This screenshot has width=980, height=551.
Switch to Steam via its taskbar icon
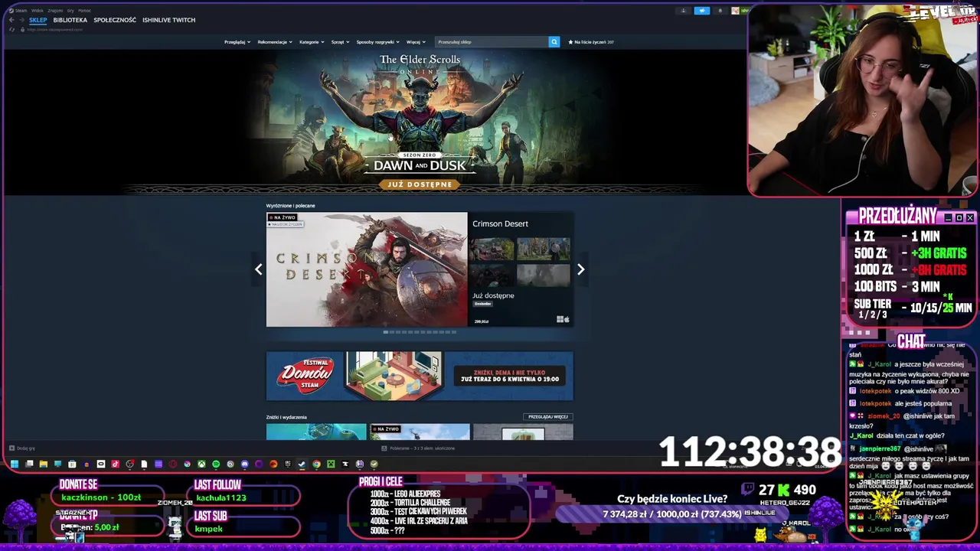(x=302, y=464)
